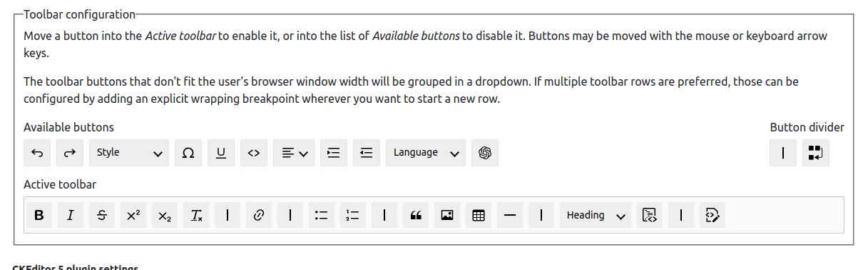Select the Wrapping breakpoint button
Screen dimensions: 868x270
point(816,153)
